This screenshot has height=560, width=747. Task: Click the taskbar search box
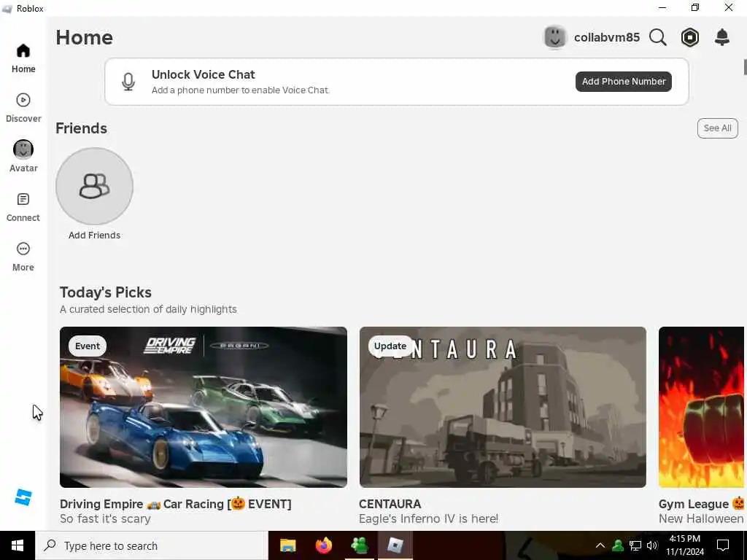coord(152,545)
